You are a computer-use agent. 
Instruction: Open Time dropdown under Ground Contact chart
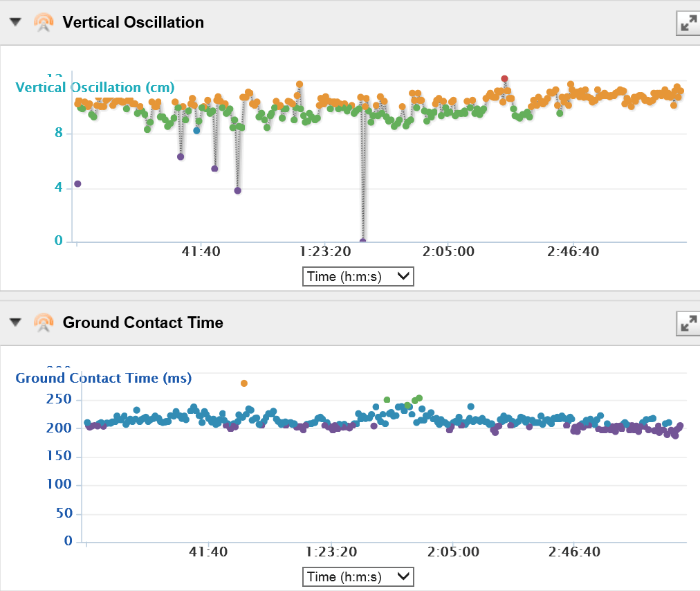358,576
